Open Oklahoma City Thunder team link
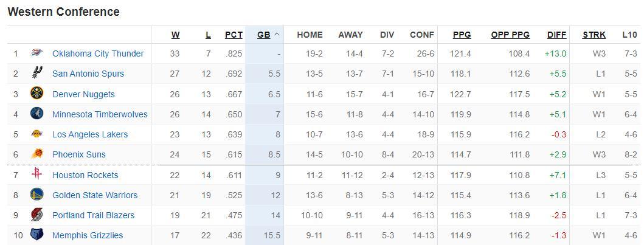The height and width of the screenshot is (245, 644). (98, 53)
